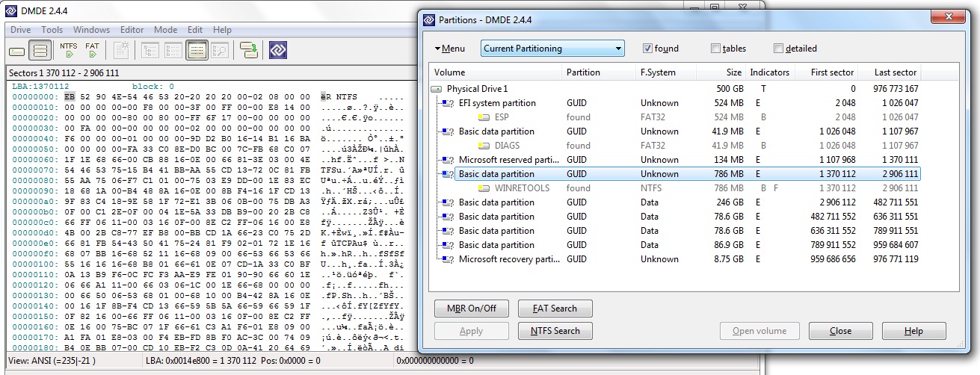
Task: Open the Help menu in main window
Action: tap(222, 30)
